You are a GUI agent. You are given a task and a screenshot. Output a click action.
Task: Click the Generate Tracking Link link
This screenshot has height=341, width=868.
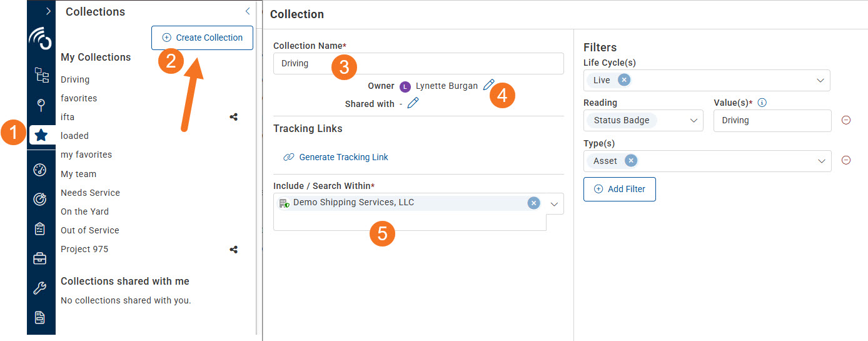[x=343, y=157]
